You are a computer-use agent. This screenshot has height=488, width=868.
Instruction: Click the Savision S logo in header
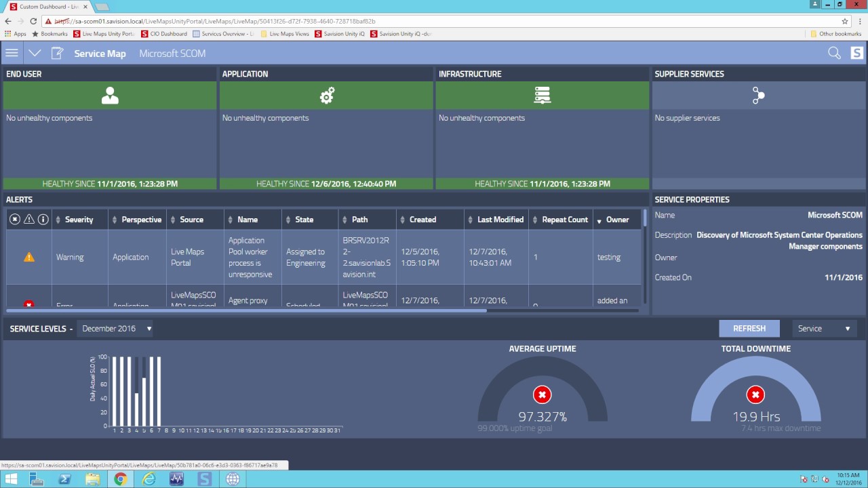point(856,53)
